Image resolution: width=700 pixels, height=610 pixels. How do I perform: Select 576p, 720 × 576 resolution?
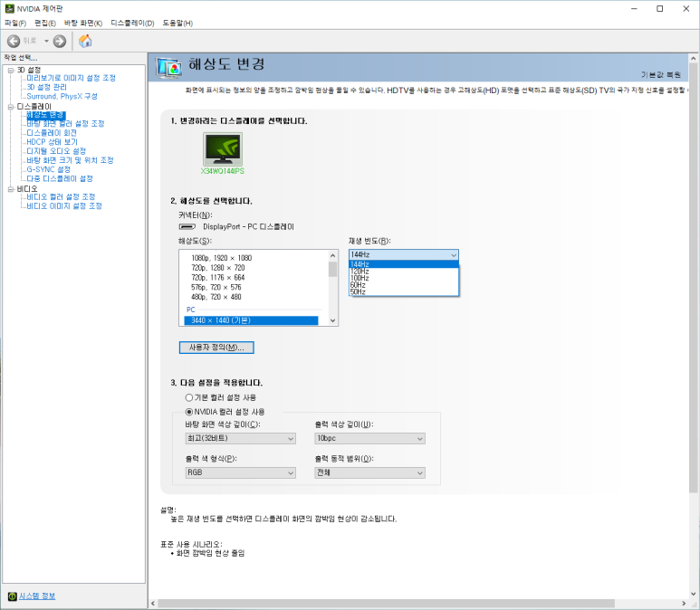coord(216,288)
